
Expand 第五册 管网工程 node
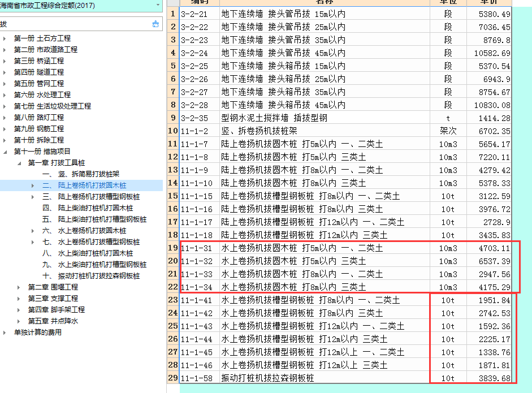pos(5,84)
